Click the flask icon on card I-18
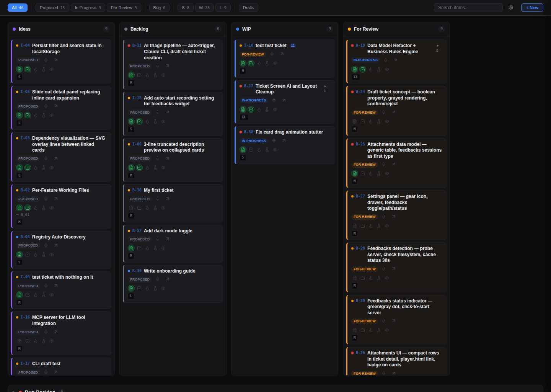Screen dimensions: 551x392 (x=155, y=121)
